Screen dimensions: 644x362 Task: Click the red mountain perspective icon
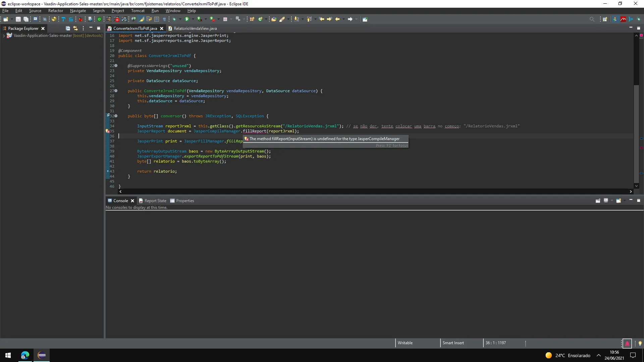click(623, 19)
